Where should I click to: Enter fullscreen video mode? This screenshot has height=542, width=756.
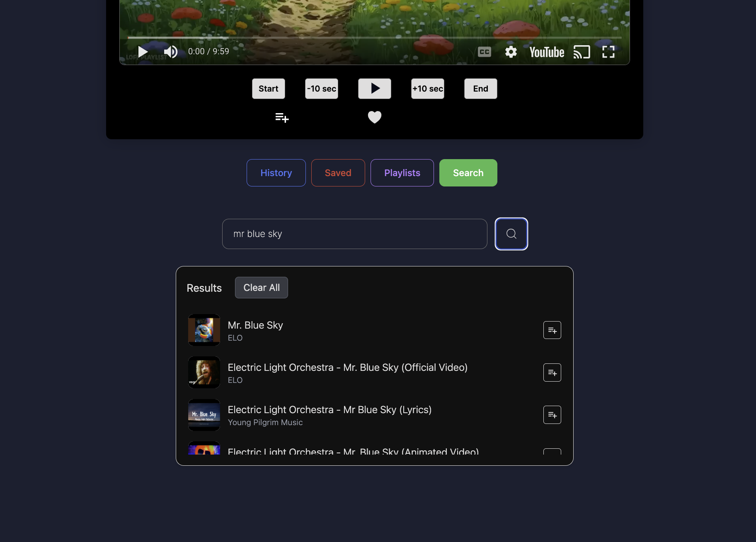608,52
